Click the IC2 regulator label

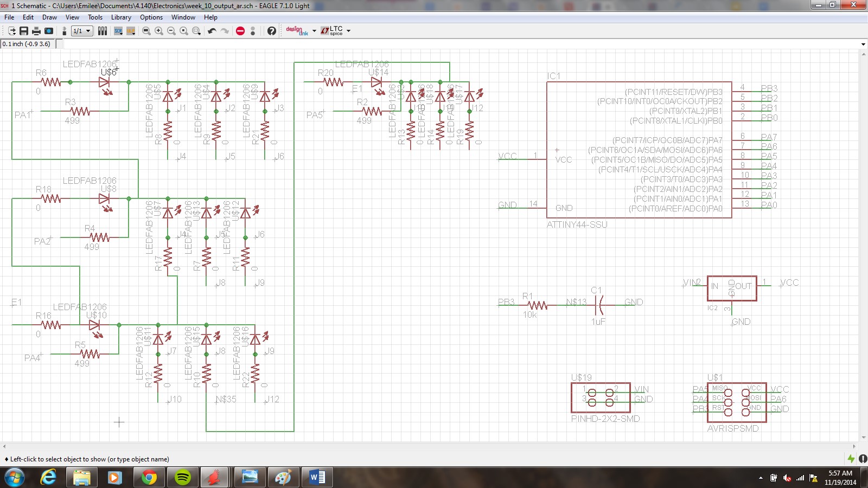(712, 308)
